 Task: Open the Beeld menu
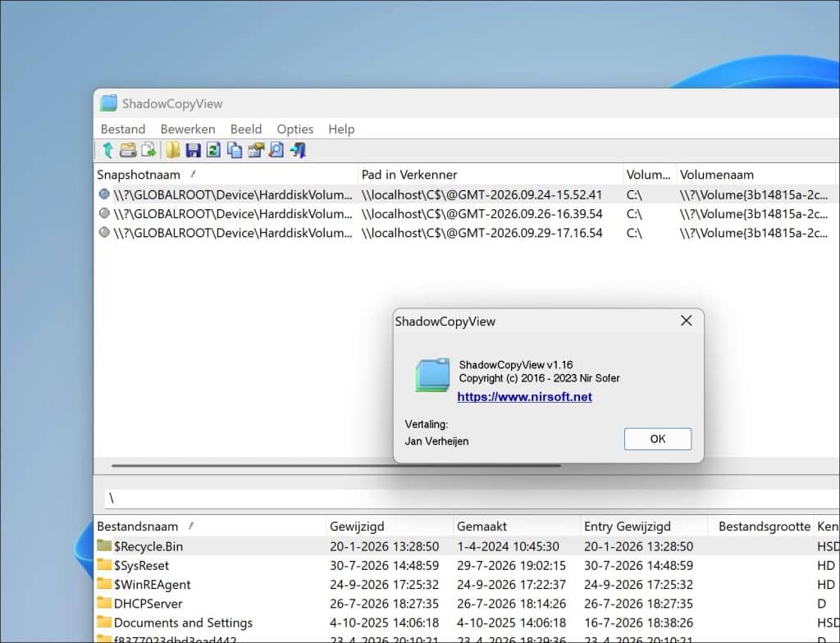point(246,129)
